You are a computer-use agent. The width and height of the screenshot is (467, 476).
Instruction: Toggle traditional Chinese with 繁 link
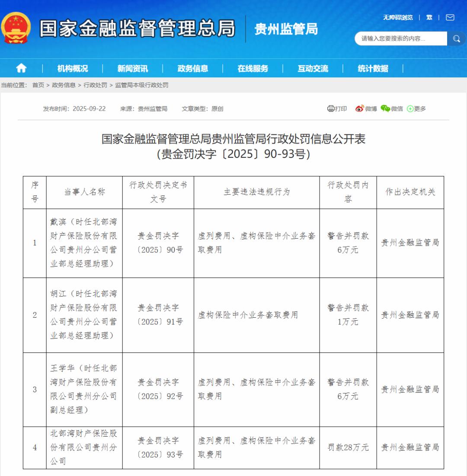point(429,17)
